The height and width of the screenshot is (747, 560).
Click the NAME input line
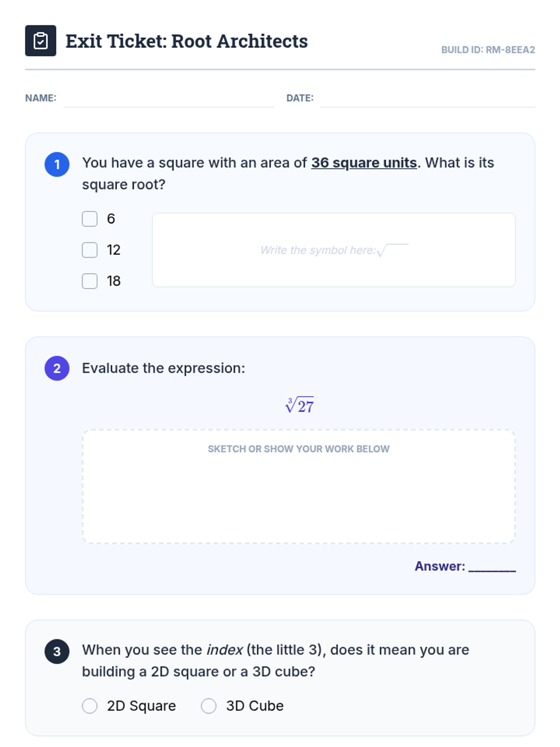pyautogui.click(x=168, y=99)
